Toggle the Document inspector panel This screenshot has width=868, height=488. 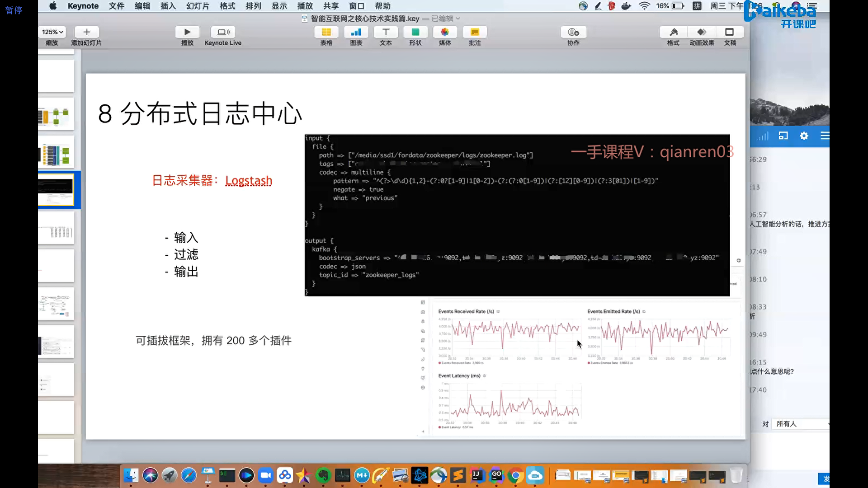coord(730,32)
